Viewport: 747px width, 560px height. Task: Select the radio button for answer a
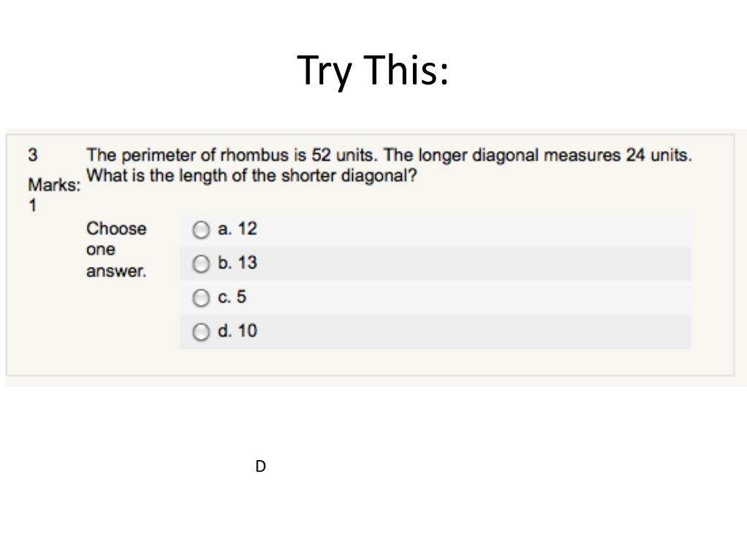[201, 230]
